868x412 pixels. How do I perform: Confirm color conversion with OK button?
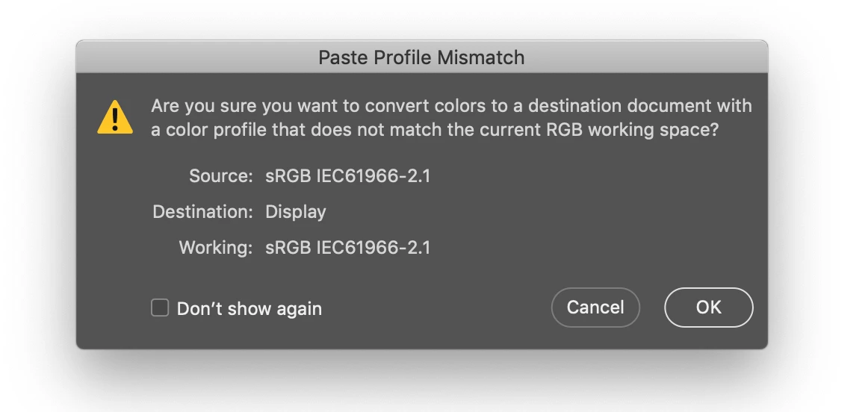point(709,308)
